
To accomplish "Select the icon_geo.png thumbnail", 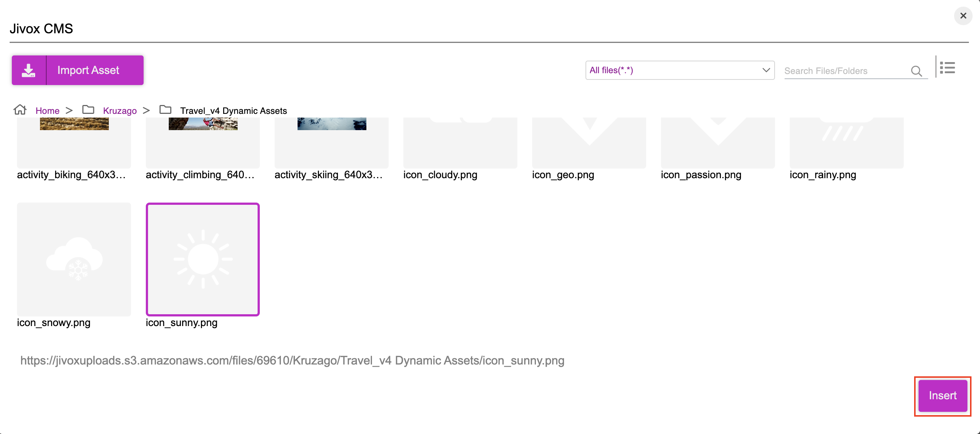I will click(x=589, y=143).
